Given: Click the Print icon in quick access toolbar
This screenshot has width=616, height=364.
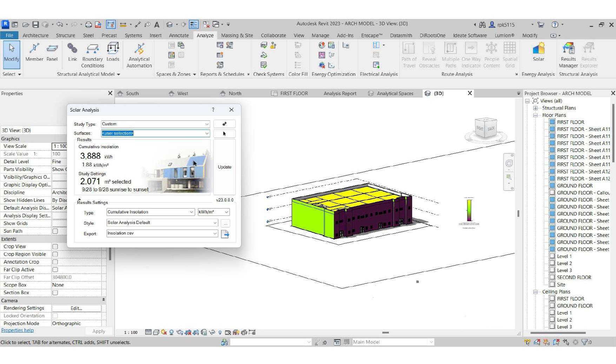Looking at the screenshot, I should pyautogui.click(x=88, y=25).
